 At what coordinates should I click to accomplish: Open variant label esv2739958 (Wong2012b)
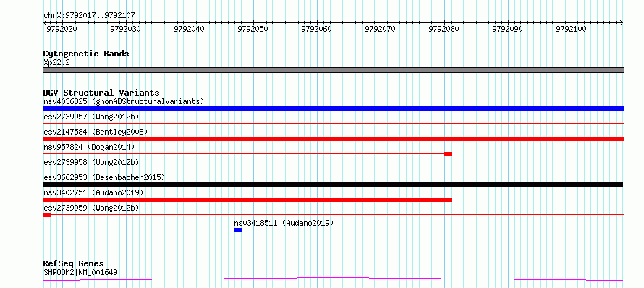91,162
